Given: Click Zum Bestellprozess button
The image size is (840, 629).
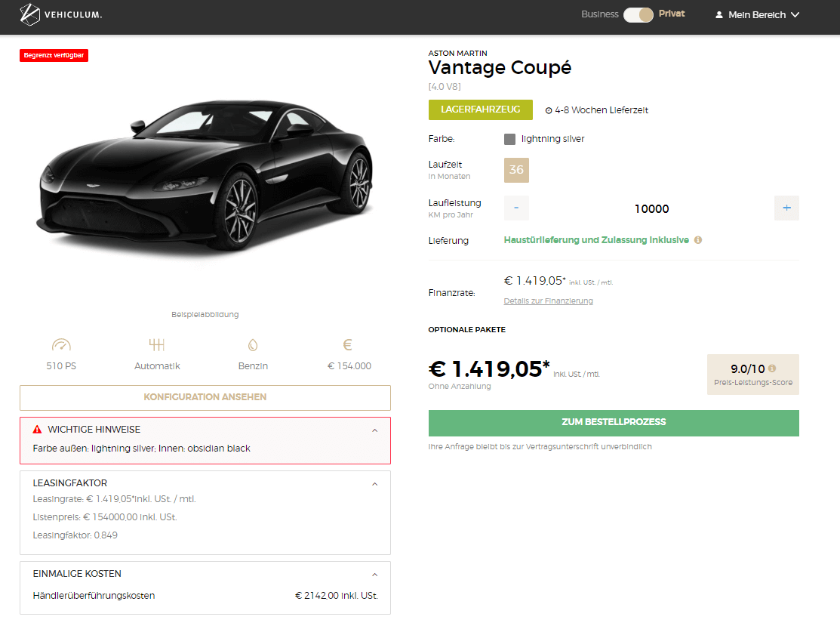Looking at the screenshot, I should point(614,422).
